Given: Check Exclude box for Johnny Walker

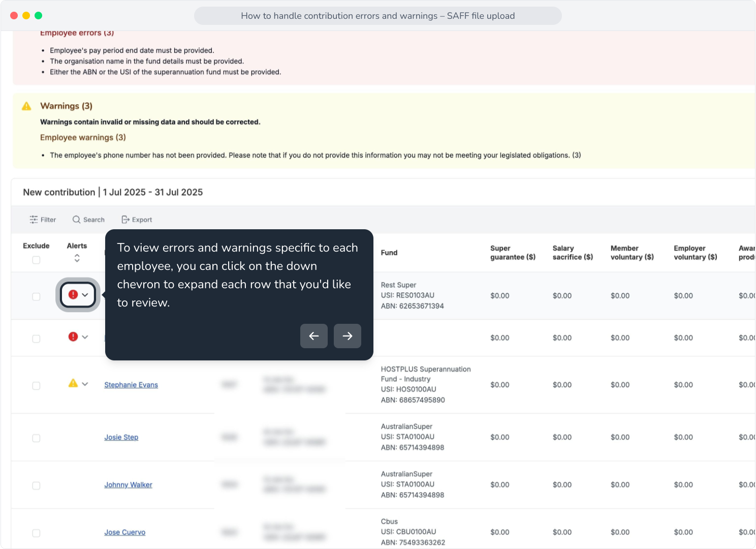Looking at the screenshot, I should point(36,486).
